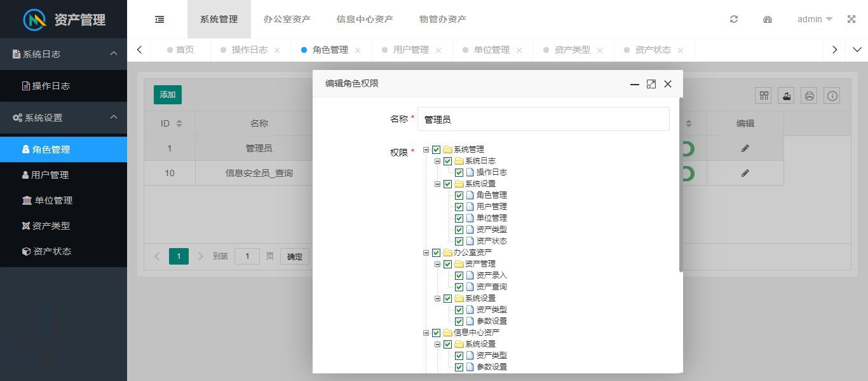Click the 名称 input field
This screenshot has width=868, height=381.
[x=543, y=119]
